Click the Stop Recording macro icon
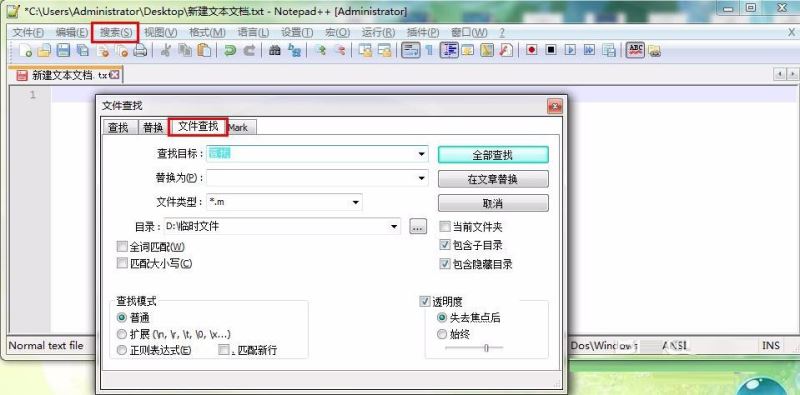This screenshot has height=395, width=800. [551, 51]
